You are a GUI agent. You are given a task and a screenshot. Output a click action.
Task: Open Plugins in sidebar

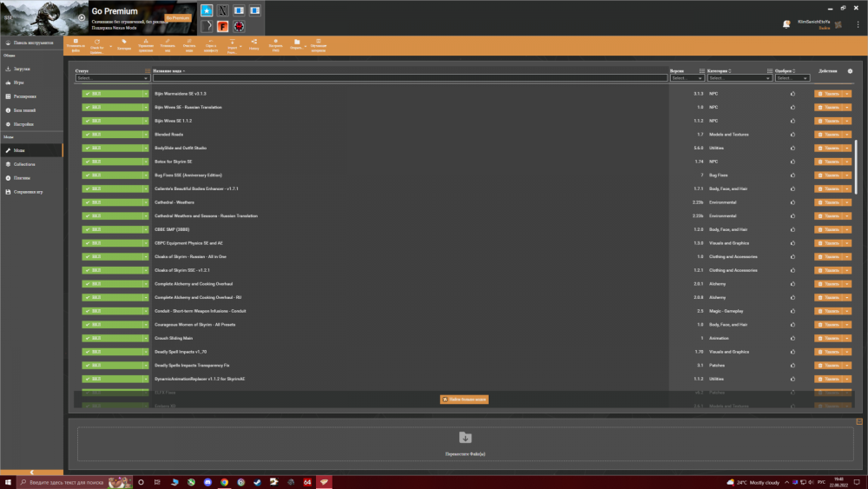31,178
